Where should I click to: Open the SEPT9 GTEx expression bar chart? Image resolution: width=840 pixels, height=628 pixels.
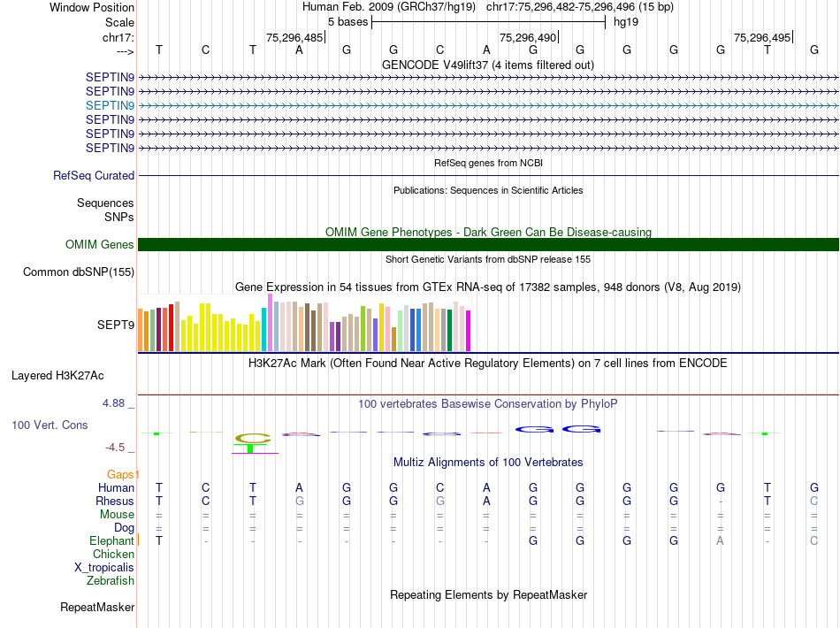click(x=304, y=323)
